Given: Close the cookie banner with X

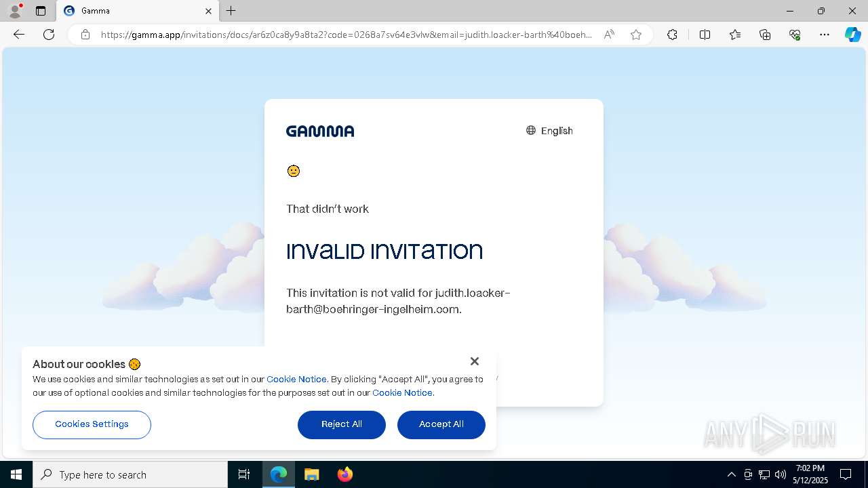Looking at the screenshot, I should click(475, 361).
